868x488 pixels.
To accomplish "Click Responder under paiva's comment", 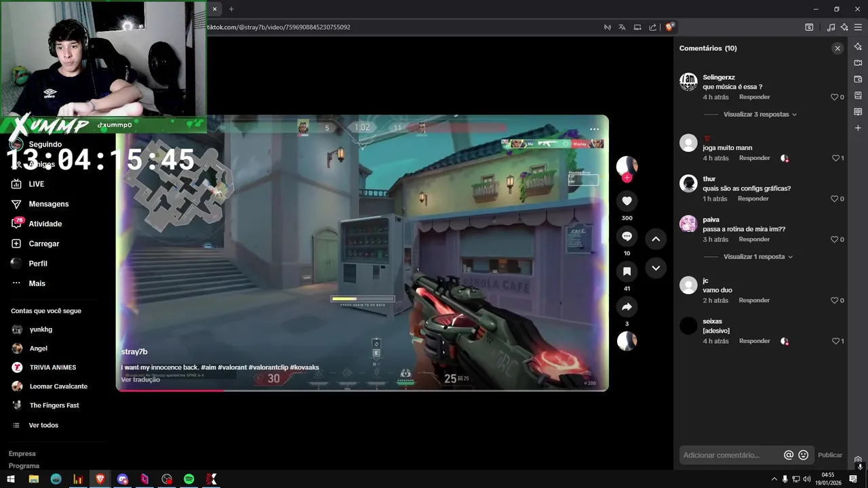I will click(754, 239).
